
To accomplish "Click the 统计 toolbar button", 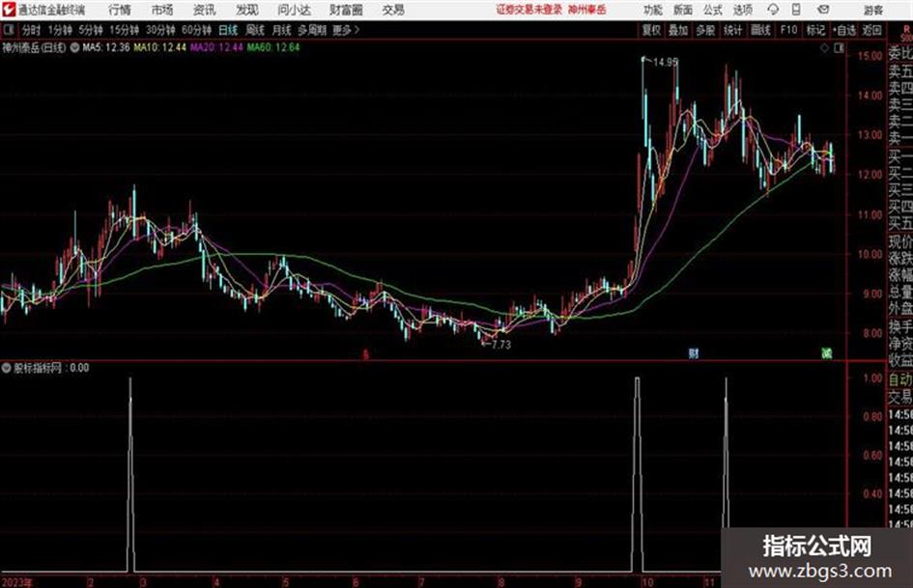I will pos(733,30).
